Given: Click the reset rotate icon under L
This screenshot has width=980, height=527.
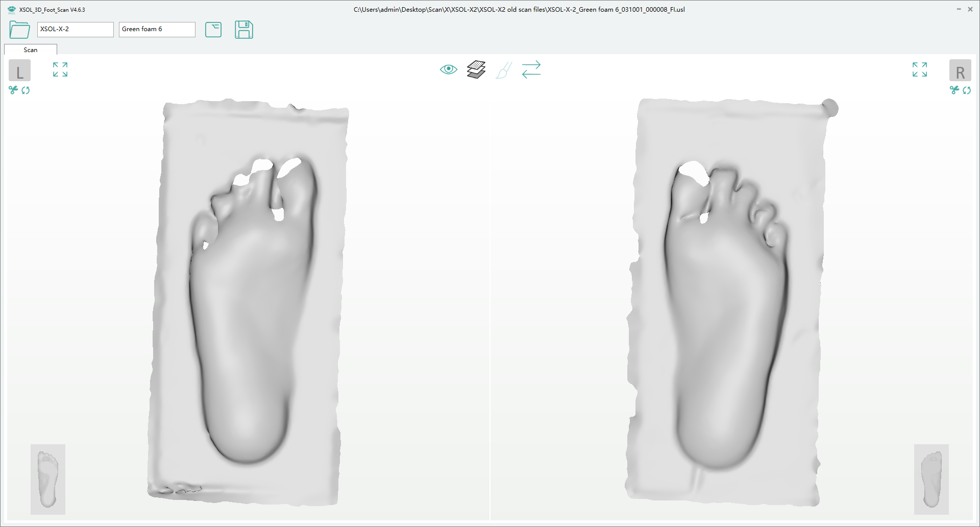Looking at the screenshot, I should 26,90.
